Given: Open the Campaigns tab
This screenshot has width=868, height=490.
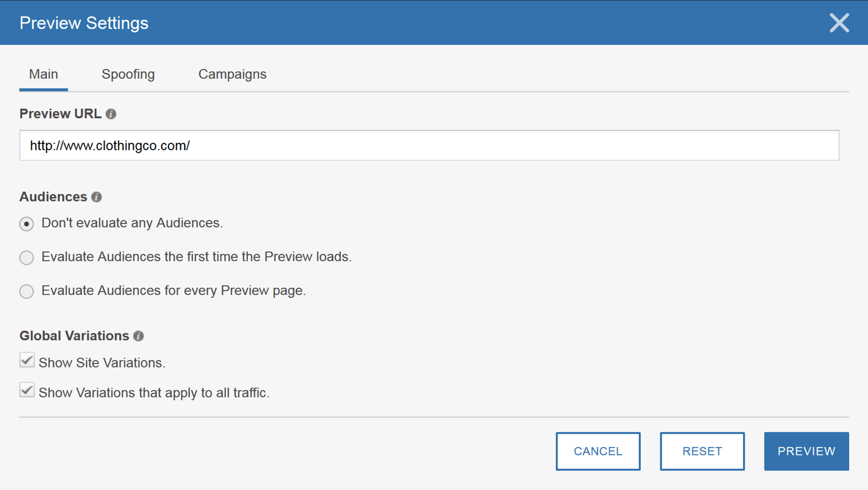Looking at the screenshot, I should (x=232, y=74).
